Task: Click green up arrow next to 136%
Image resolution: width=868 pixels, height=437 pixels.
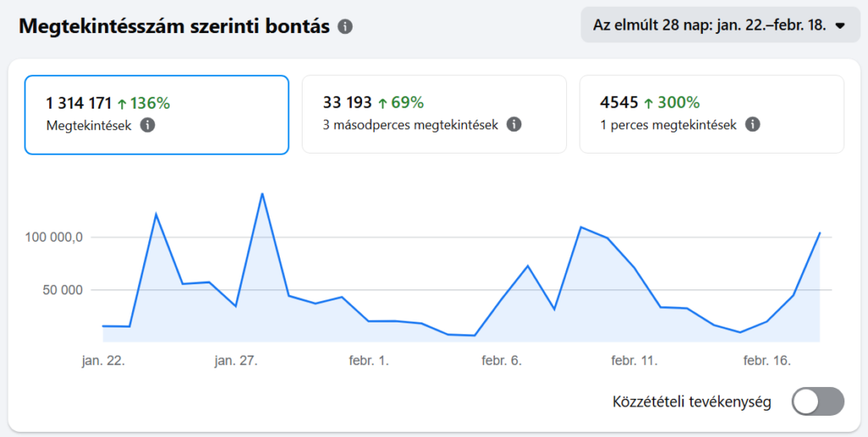Action: tap(122, 104)
